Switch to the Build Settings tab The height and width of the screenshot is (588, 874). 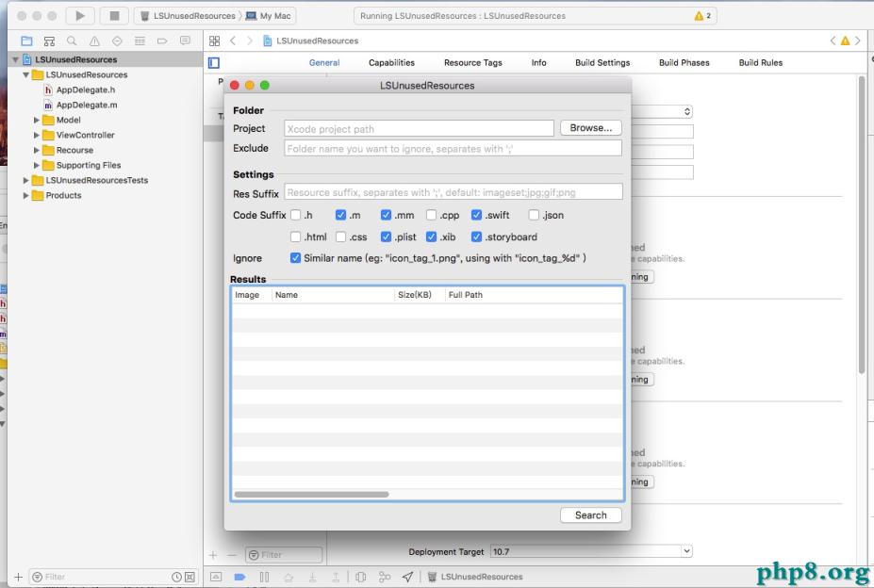coord(602,63)
